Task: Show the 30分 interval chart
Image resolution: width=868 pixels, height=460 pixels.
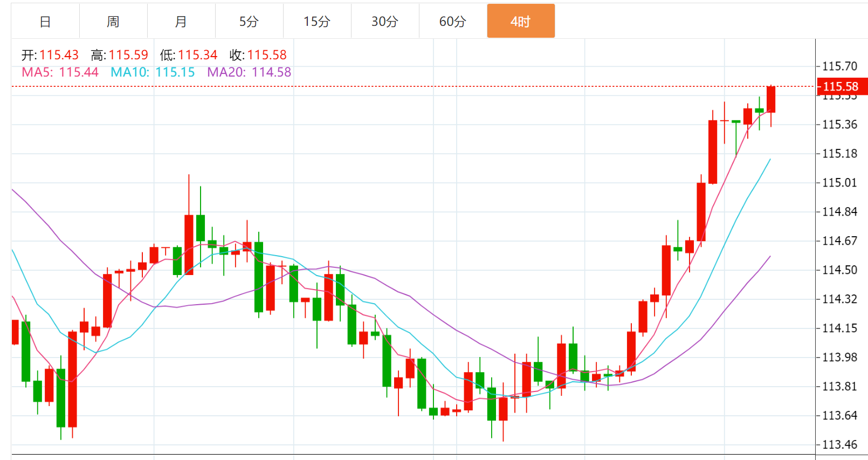Action: pos(385,22)
